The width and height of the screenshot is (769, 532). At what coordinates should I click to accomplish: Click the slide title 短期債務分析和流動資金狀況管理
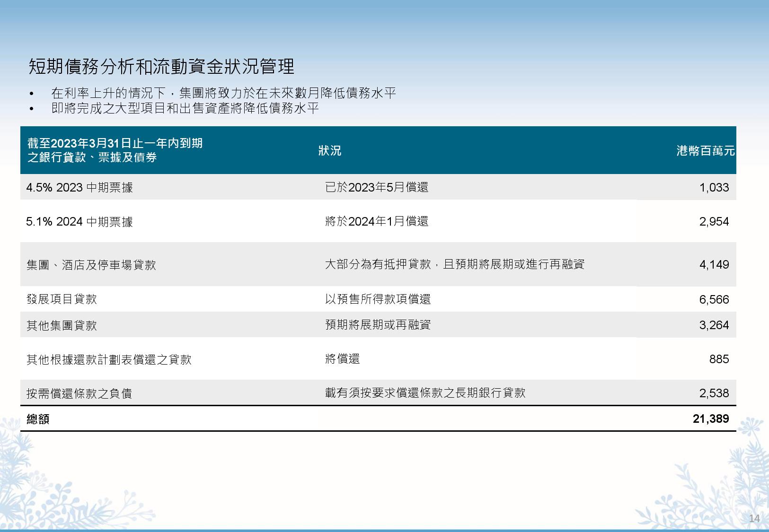tap(161, 66)
